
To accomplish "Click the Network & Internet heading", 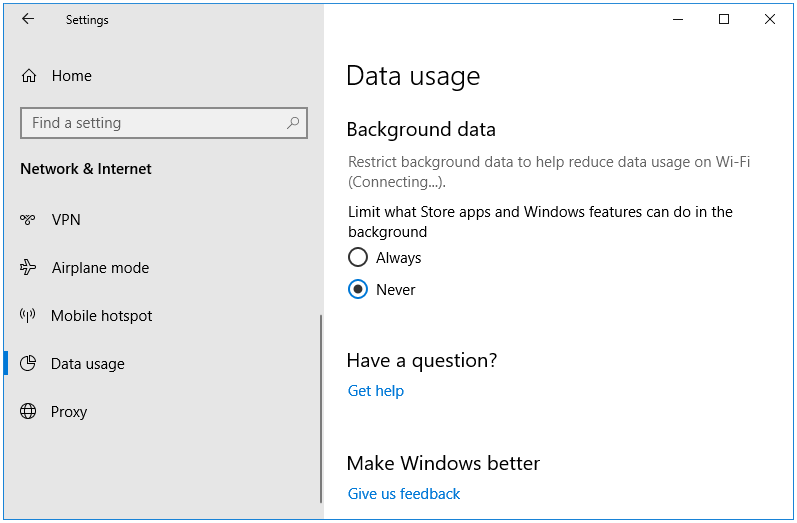I will point(86,169).
